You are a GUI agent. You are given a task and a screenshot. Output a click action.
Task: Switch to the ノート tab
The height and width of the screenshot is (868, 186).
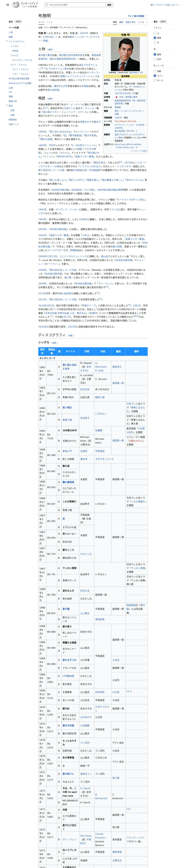[50, 22]
